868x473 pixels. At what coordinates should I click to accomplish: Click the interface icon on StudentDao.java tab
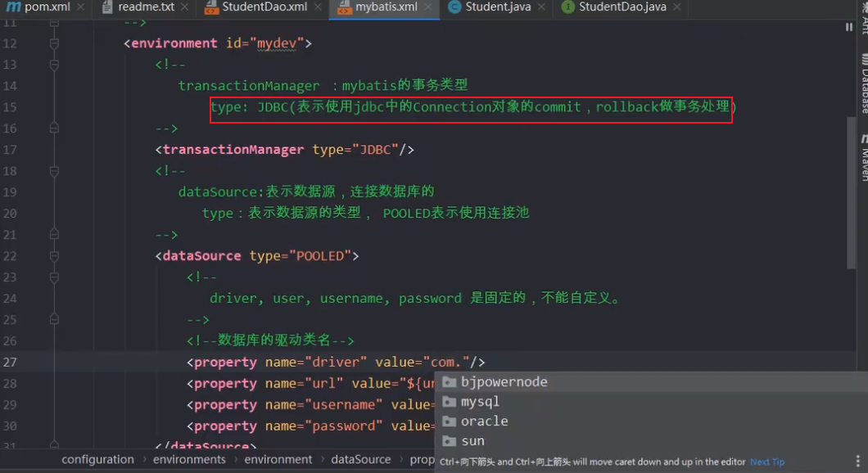tap(568, 7)
